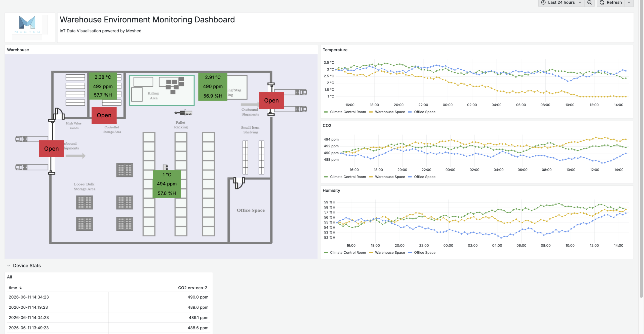
Task: Click the 57.7 %H sensor reading
Action: click(103, 95)
